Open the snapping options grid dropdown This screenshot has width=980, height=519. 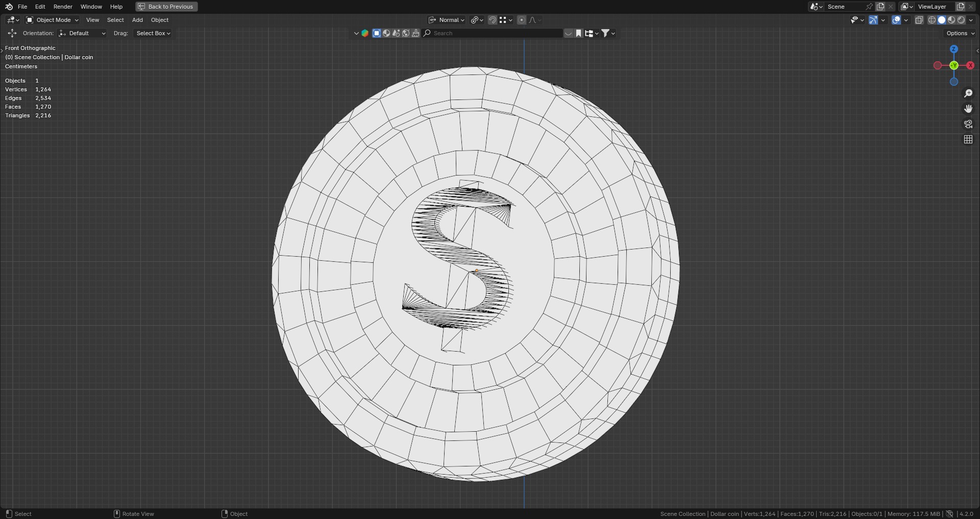click(506, 20)
